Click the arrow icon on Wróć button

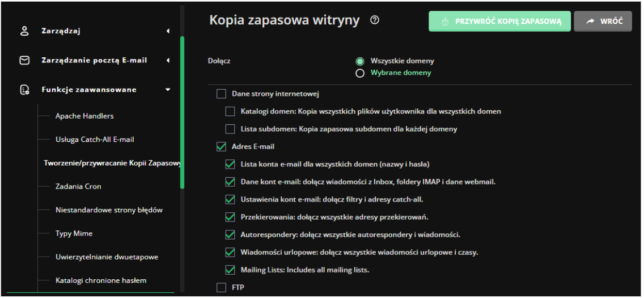[x=590, y=22]
